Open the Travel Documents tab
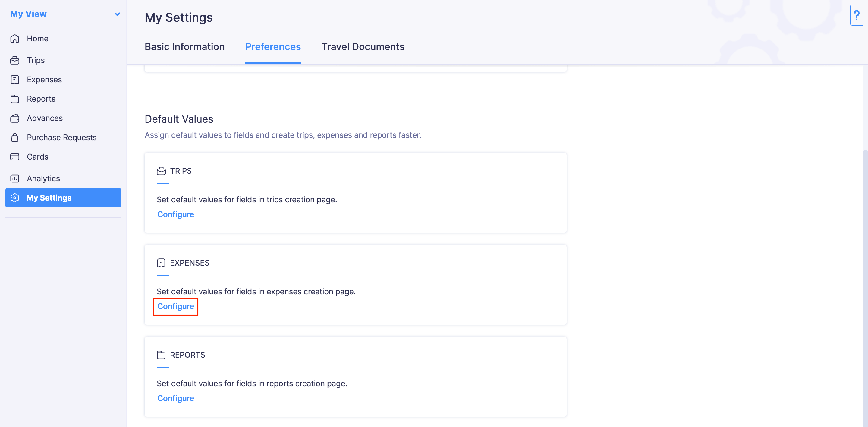This screenshot has height=427, width=868. 363,46
